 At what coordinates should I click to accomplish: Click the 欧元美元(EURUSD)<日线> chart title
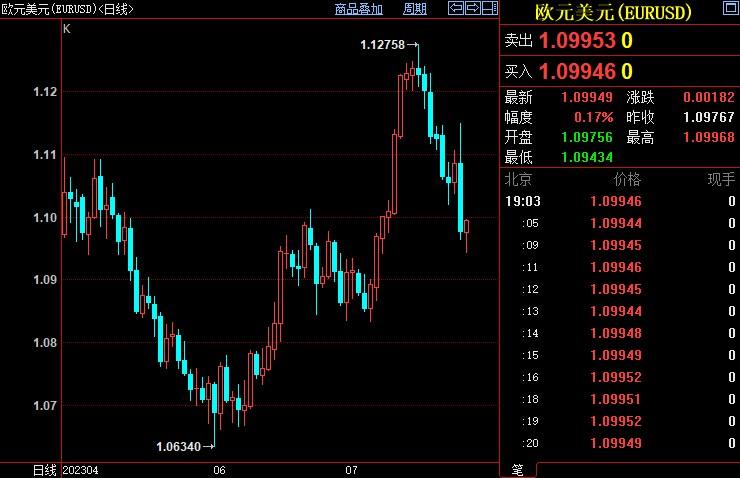click(68, 9)
